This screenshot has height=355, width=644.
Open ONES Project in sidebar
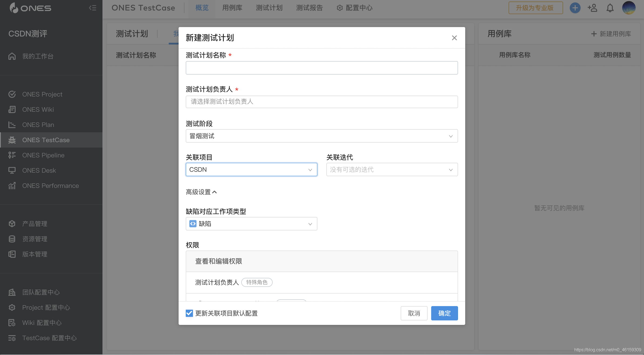(51, 94)
